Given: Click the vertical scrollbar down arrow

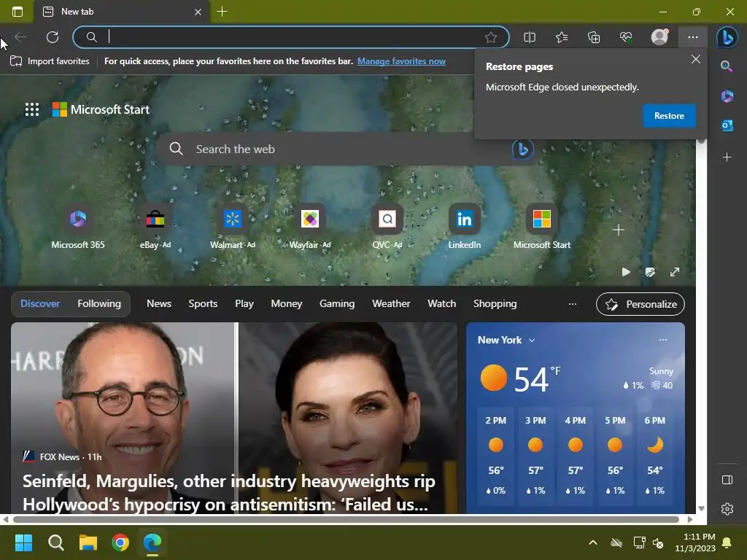Looking at the screenshot, I should (x=701, y=508).
